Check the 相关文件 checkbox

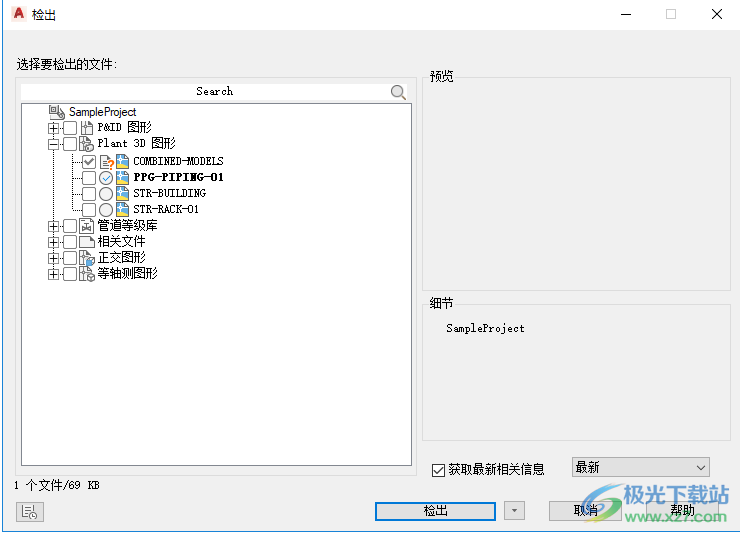(70, 243)
